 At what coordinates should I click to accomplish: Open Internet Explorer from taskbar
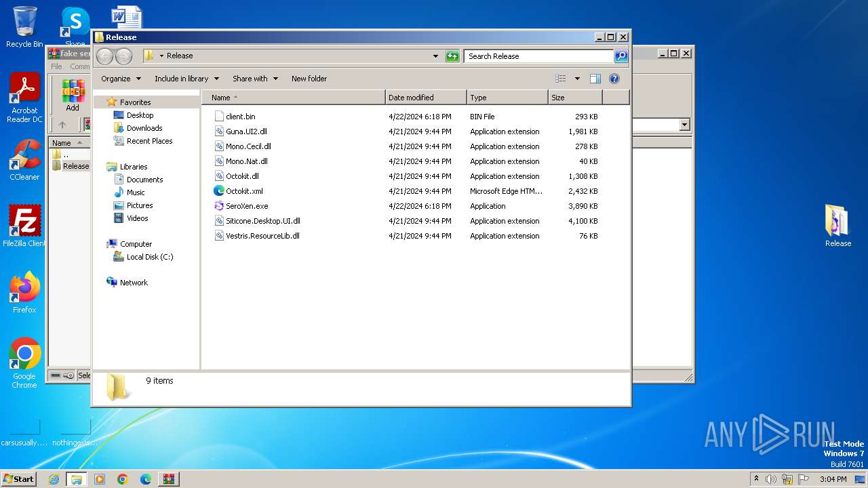click(54, 479)
